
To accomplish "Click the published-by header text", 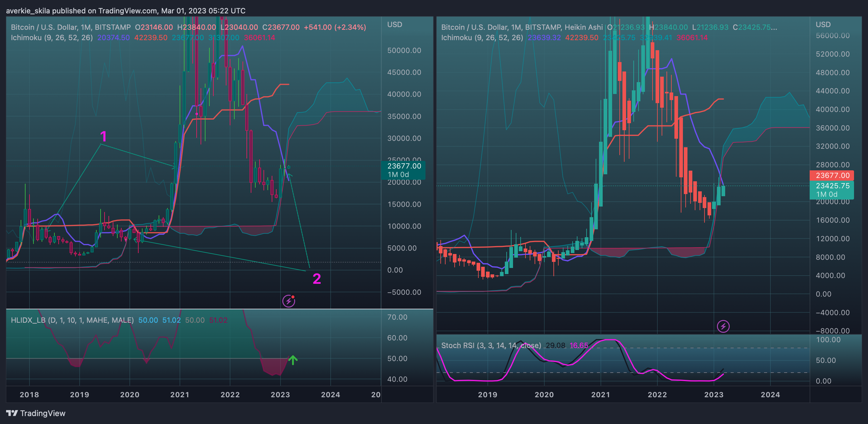I will 126,11.
